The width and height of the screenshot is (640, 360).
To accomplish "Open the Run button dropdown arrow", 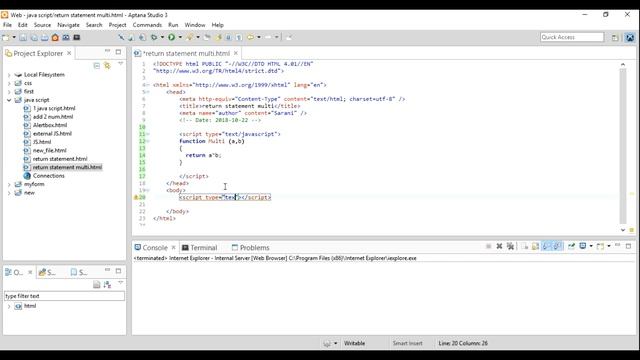I will pos(180,38).
